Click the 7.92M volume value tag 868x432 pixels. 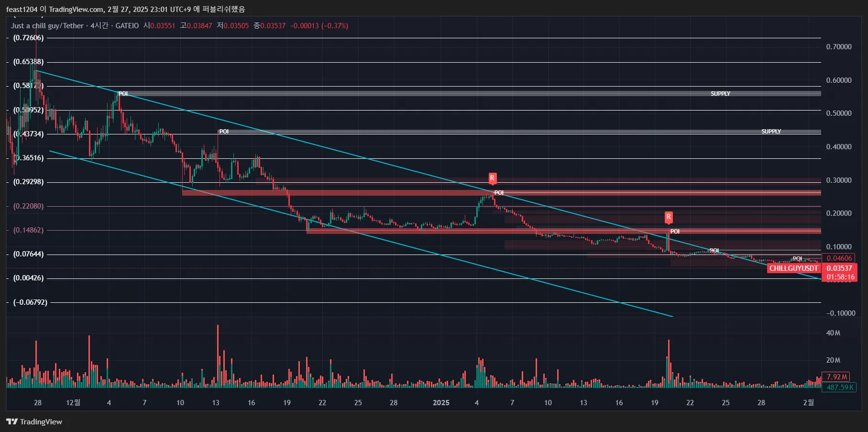836,377
